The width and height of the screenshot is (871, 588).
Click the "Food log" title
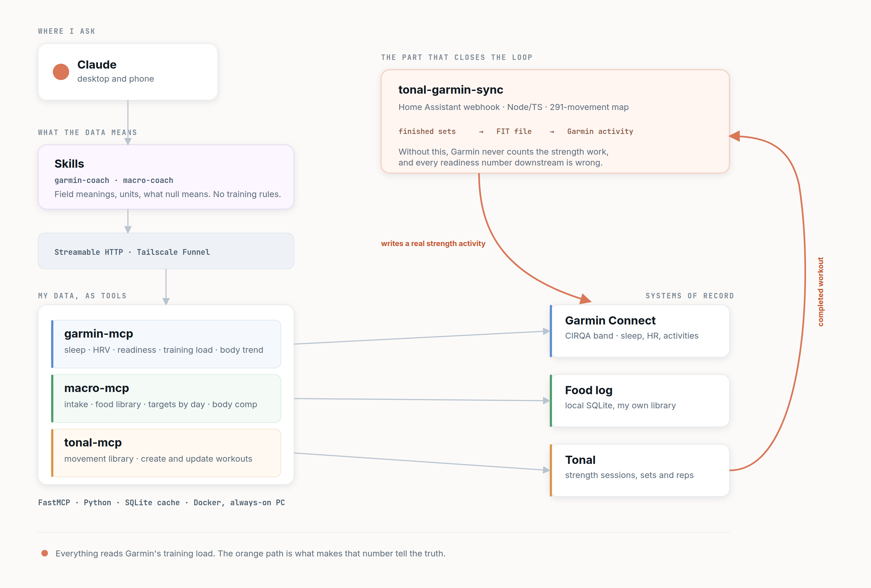588,390
